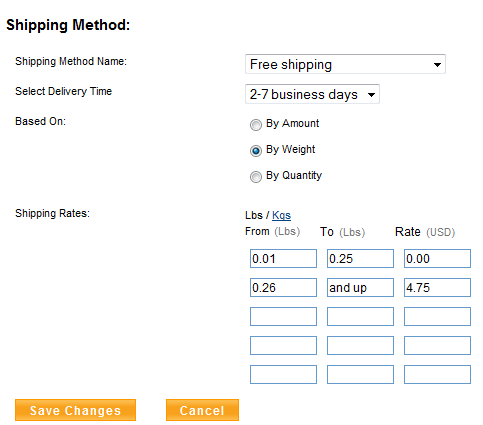Focus the To field showing 'and up'
The height and width of the screenshot is (425, 483).
[360, 287]
